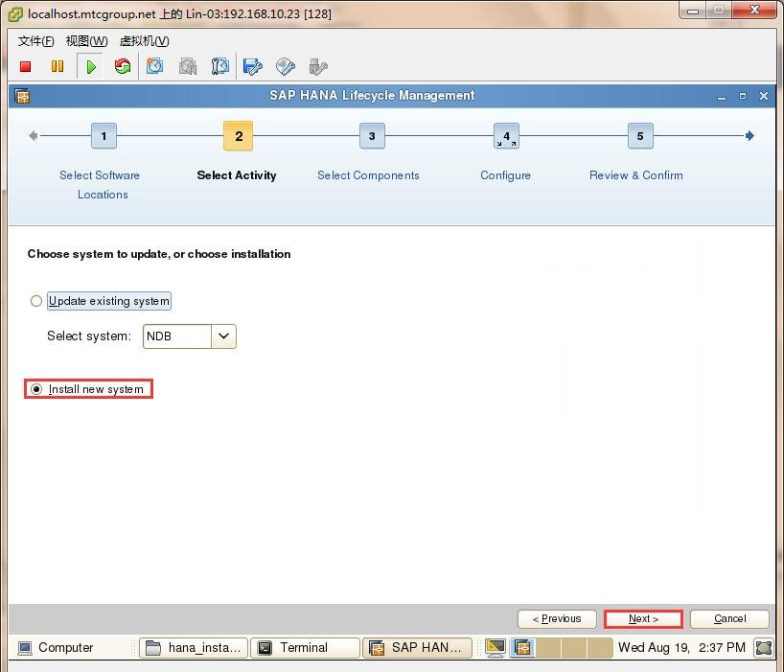Click Review & Confirm step label
Image resolution: width=784 pixels, height=672 pixels.
[636, 175]
